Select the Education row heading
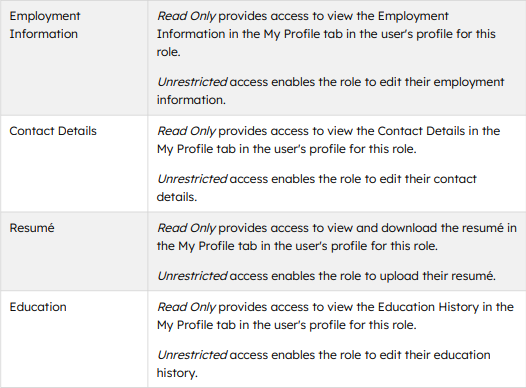Image resolution: width=526 pixels, height=388 pixels. tap(38, 307)
